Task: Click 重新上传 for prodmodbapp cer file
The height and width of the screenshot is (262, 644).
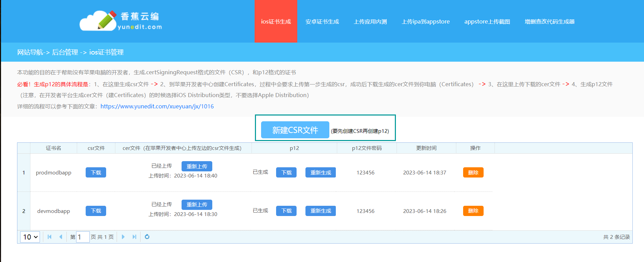Action: pyautogui.click(x=197, y=166)
